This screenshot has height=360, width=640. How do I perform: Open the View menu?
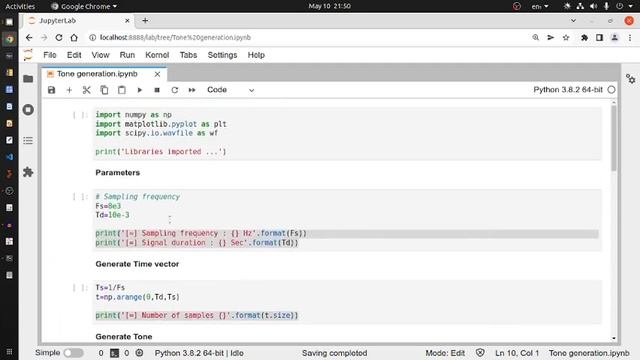point(100,55)
